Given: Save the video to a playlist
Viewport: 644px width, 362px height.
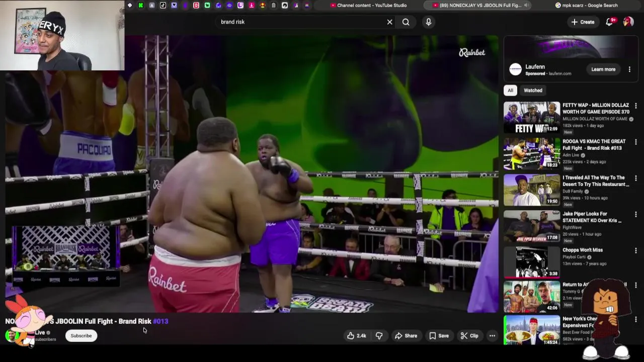Looking at the screenshot, I should (439, 336).
